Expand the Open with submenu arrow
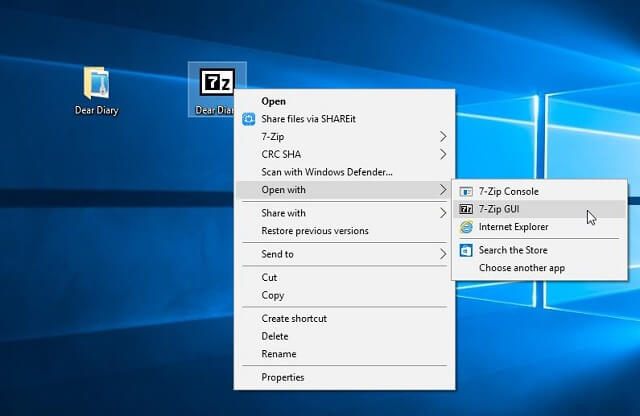Screen dimensions: 640x416 443,190
